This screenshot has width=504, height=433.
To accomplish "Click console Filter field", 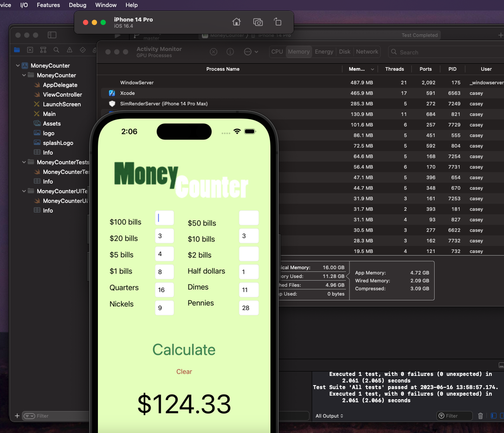I will click(x=454, y=415).
